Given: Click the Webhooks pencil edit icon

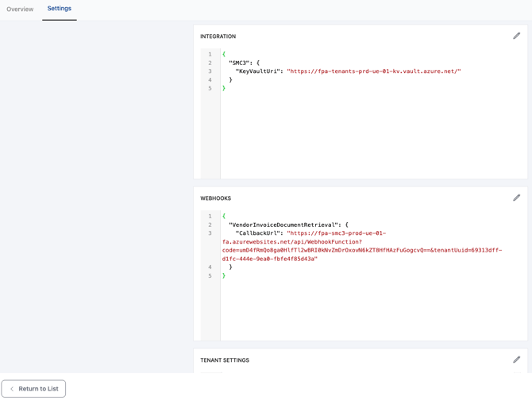Looking at the screenshot, I should point(516,198).
